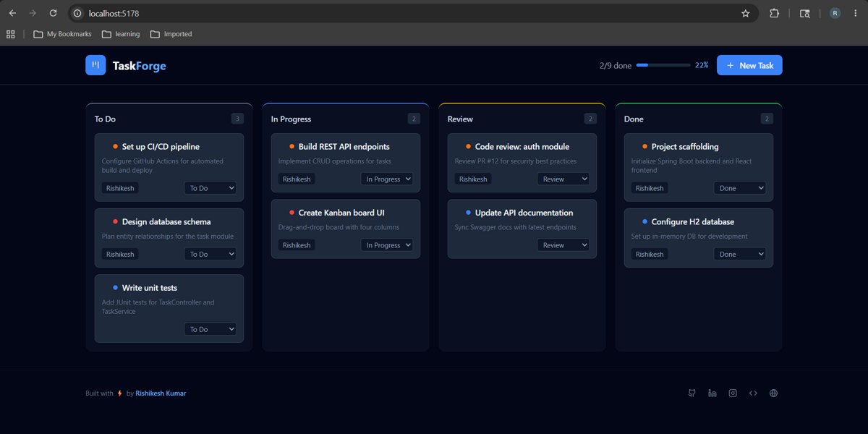The height and width of the screenshot is (434, 868).
Task: Open status dropdown on Configure H2 database
Action: (x=740, y=254)
